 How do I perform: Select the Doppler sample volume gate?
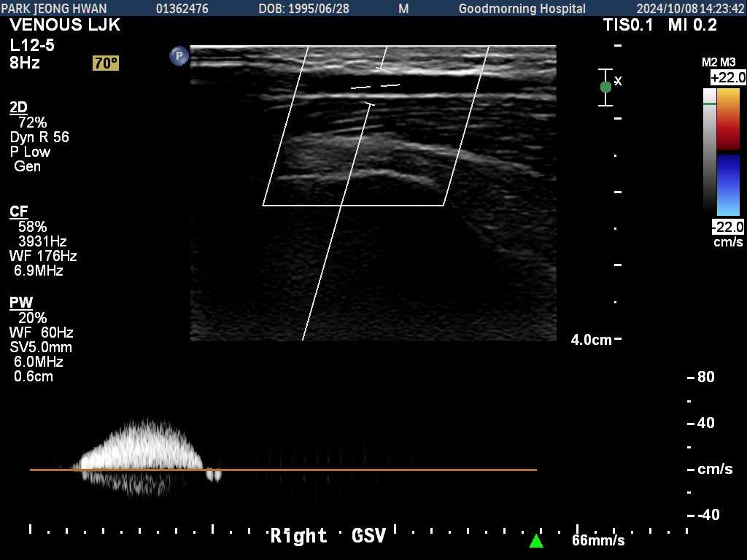tap(375, 86)
